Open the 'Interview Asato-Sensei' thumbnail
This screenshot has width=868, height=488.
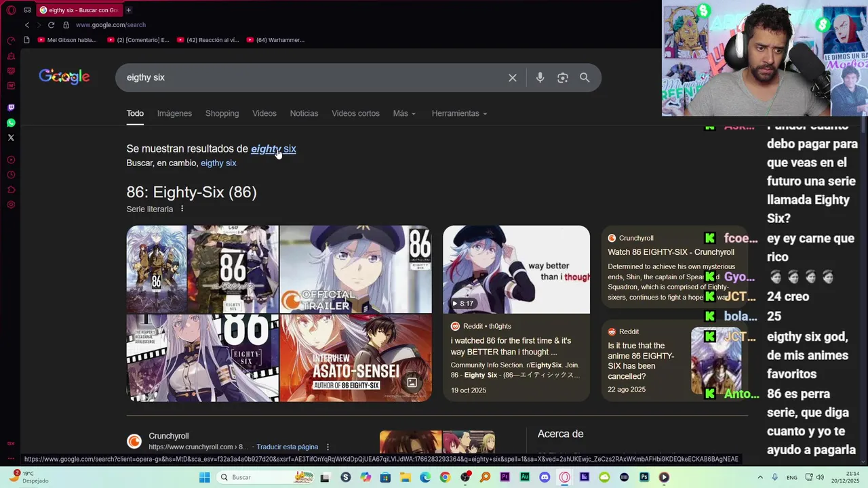tap(355, 358)
